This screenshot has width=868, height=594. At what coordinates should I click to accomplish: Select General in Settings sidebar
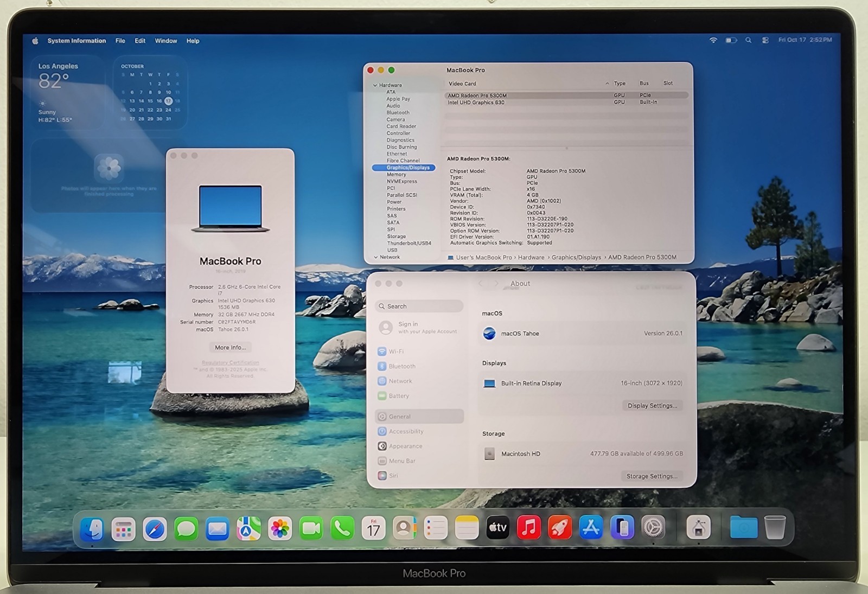[x=419, y=417]
